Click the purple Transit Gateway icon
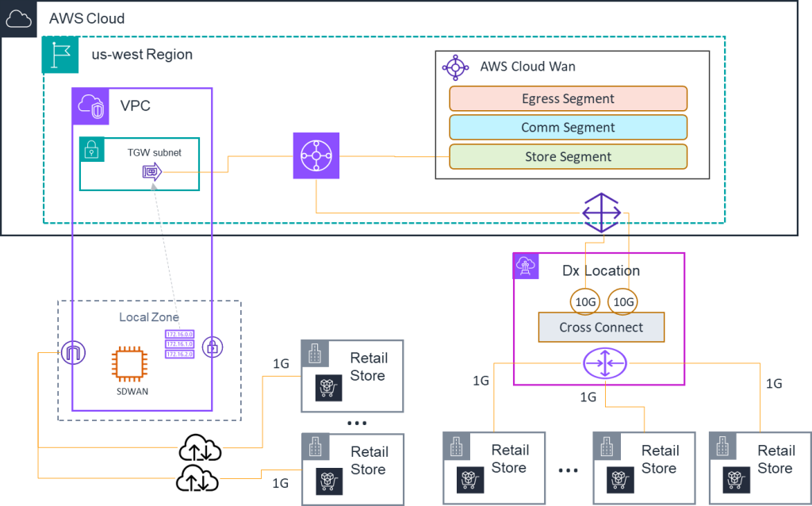 pyautogui.click(x=316, y=155)
